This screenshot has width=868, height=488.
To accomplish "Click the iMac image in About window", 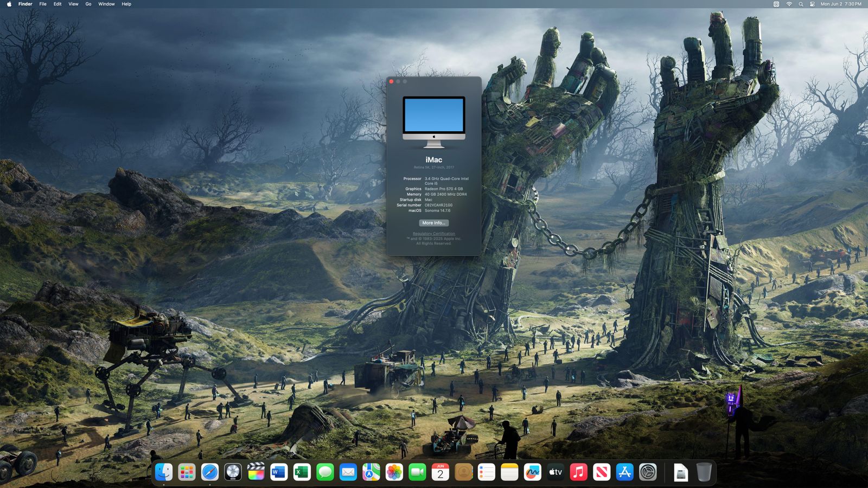I will (x=434, y=122).
